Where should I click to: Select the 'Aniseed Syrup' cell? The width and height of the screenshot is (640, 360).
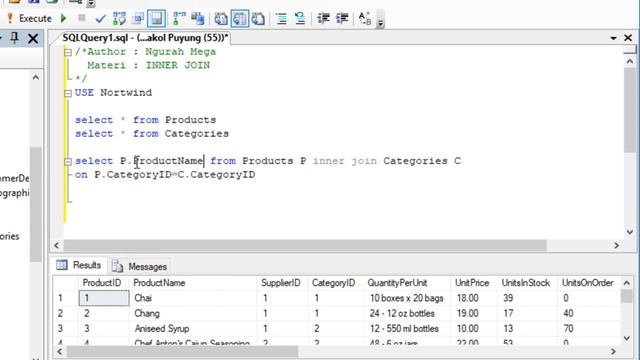click(193, 329)
